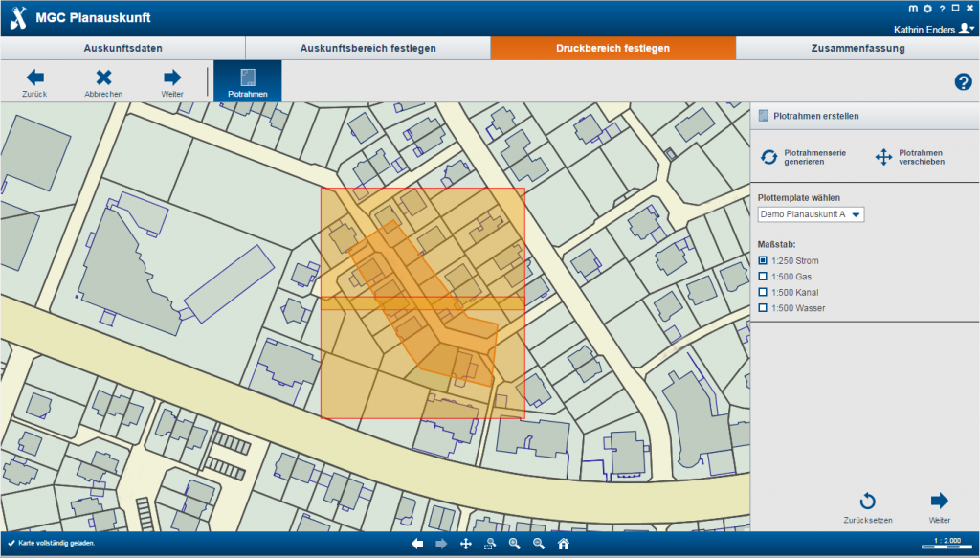Open the Plottemplate dropdown Demo Planauskunft A
Screen dimensions: 980x558
pyautogui.click(x=810, y=214)
